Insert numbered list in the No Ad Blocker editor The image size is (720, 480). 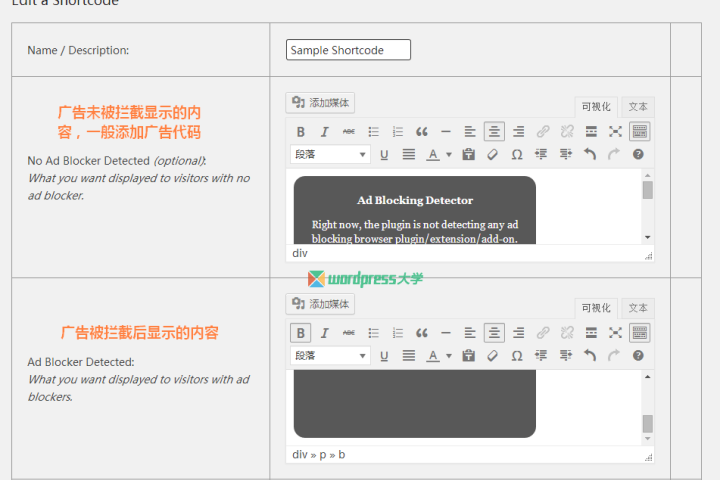click(398, 132)
